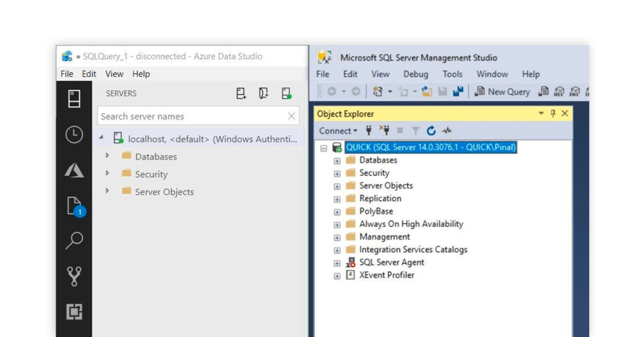Expand Security folder in Azure Data Studio
This screenshot has width=644, height=337.
tap(107, 174)
